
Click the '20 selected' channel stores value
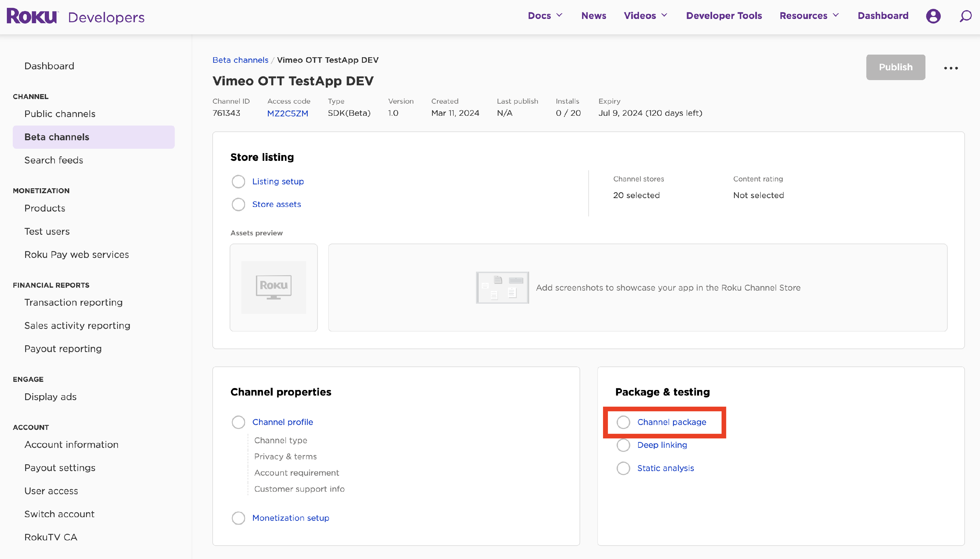point(636,195)
